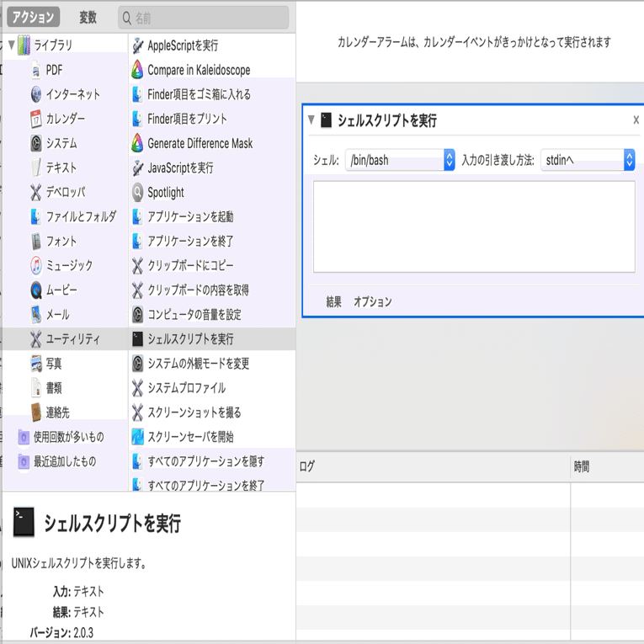The width and height of the screenshot is (644, 644).
Task: Collapse the ライブラリ tree triangle
Action: [12, 45]
